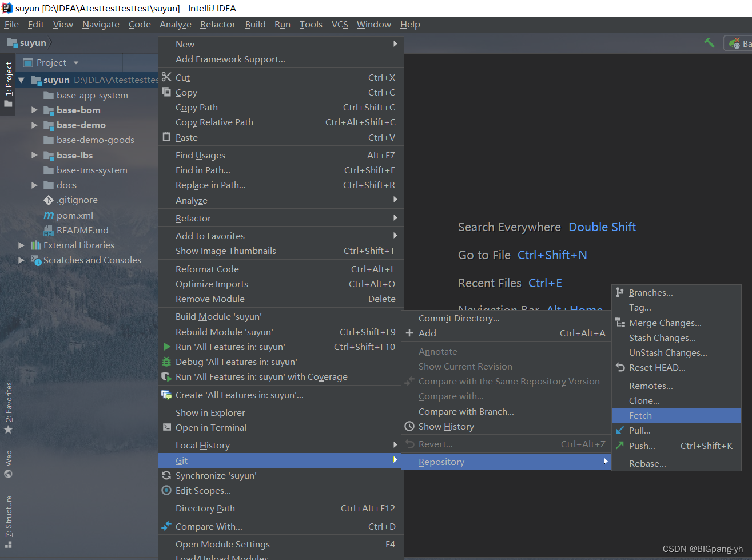
Task: Click the Show History clock icon
Action: coord(409,426)
